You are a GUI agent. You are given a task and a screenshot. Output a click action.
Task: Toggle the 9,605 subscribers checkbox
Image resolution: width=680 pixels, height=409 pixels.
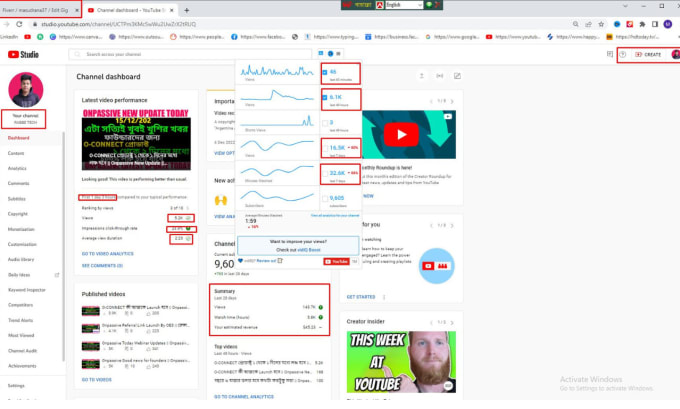325,199
